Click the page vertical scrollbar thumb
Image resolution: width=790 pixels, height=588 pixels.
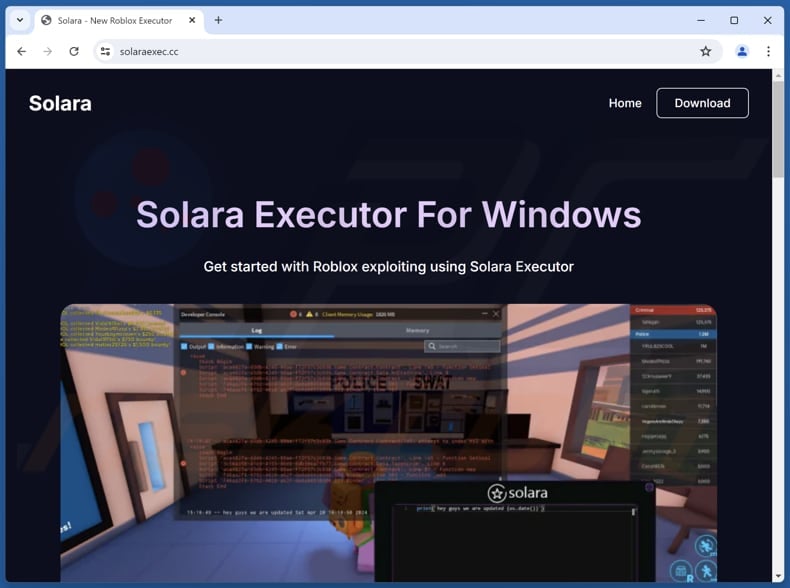coord(778,129)
